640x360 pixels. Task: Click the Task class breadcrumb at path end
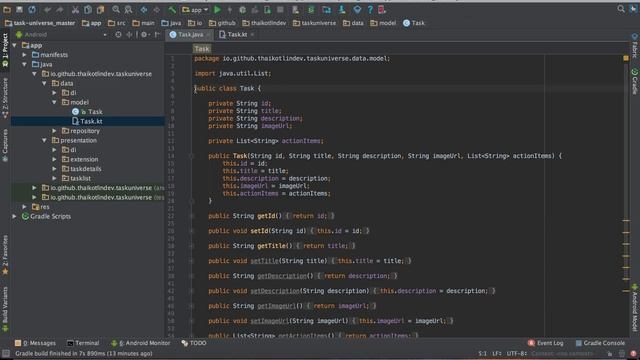(x=414, y=23)
